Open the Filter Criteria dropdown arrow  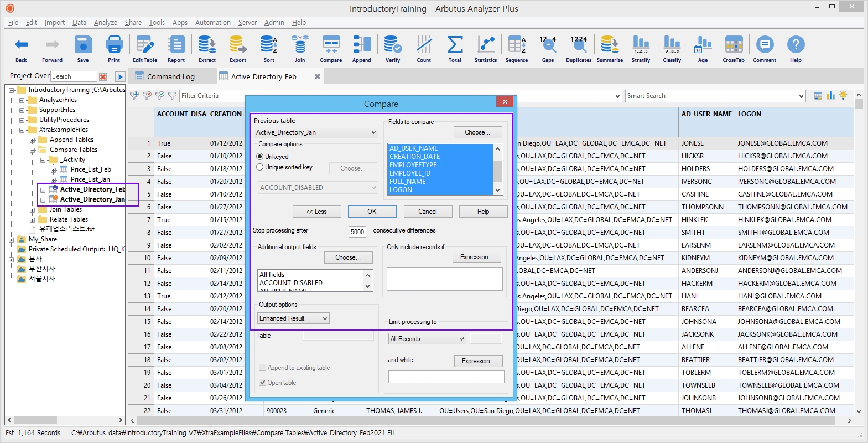(x=617, y=96)
